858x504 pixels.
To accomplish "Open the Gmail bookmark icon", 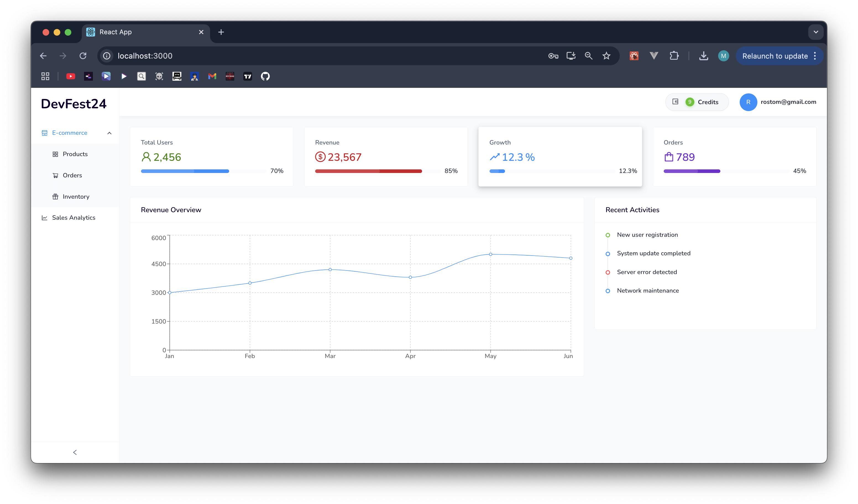I will [212, 76].
